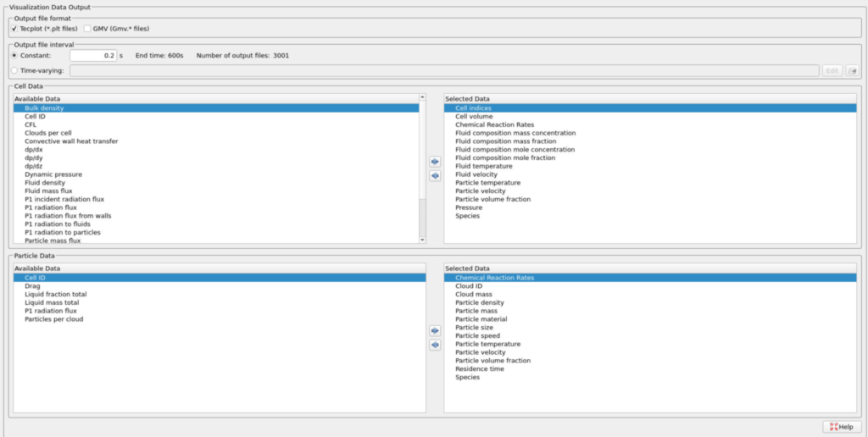The height and width of the screenshot is (437, 868).
Task: Click the Constant interval value field
Action: pyautogui.click(x=92, y=55)
